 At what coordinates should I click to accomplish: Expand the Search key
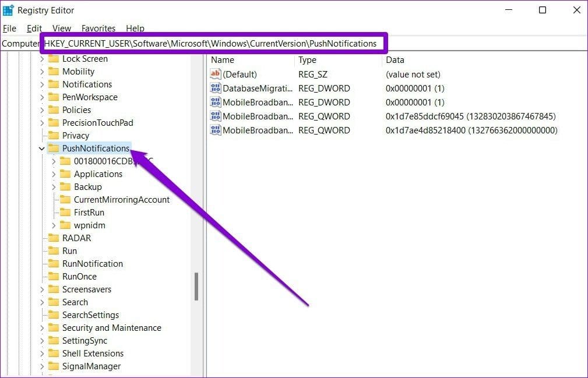[x=42, y=302]
